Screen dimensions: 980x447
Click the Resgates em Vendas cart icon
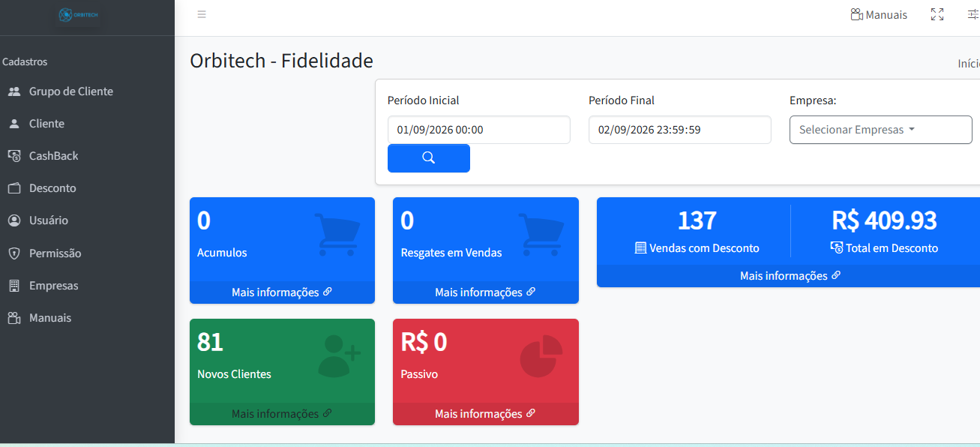point(541,235)
